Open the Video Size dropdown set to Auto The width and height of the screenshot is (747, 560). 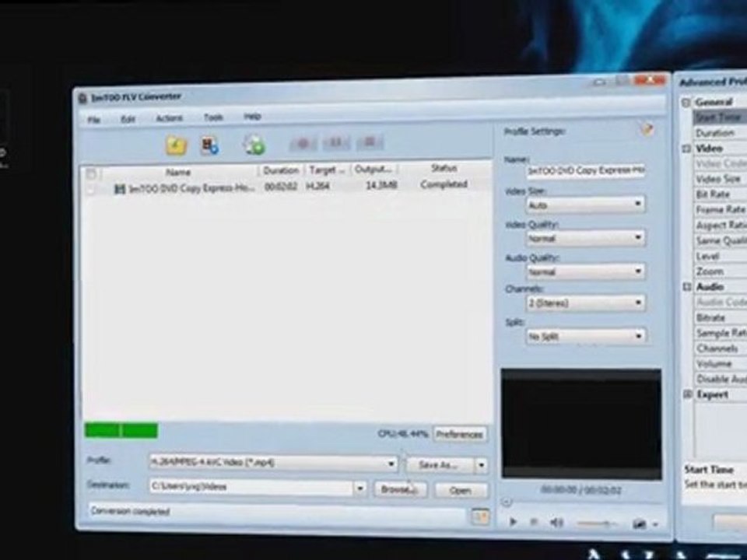pos(585,205)
